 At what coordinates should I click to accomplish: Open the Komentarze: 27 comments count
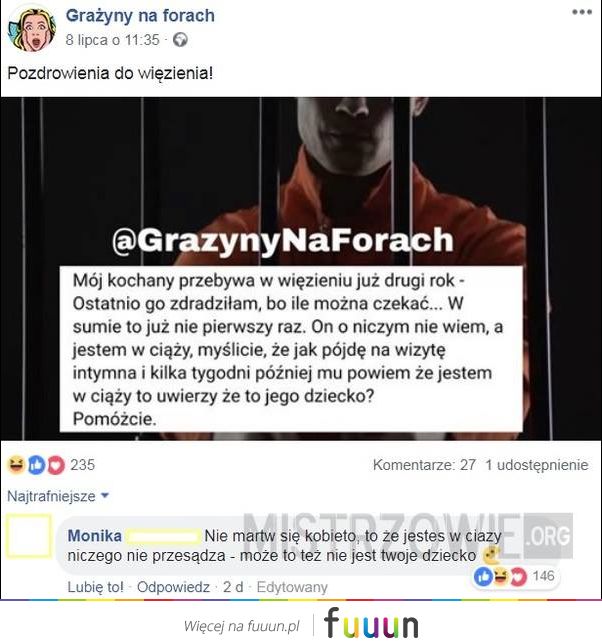tap(424, 465)
